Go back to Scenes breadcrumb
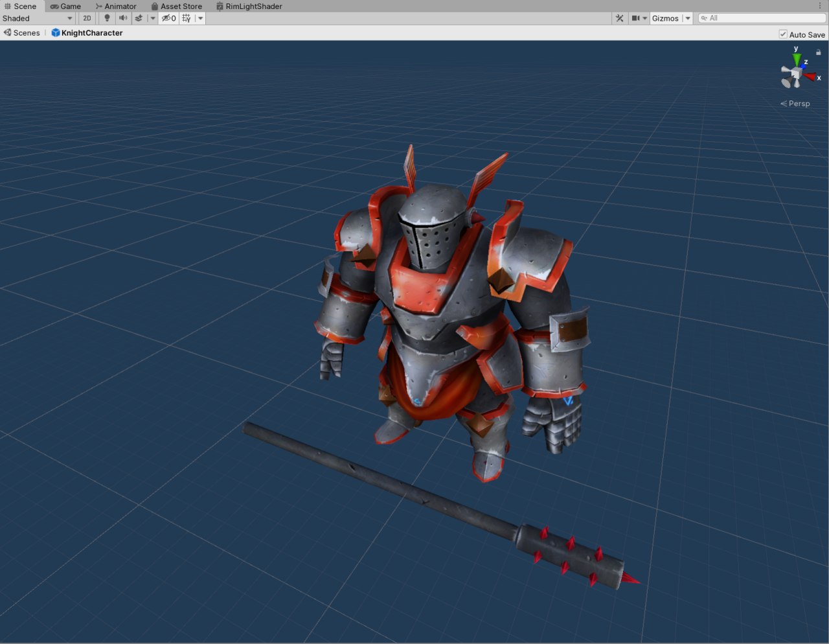 [x=22, y=32]
